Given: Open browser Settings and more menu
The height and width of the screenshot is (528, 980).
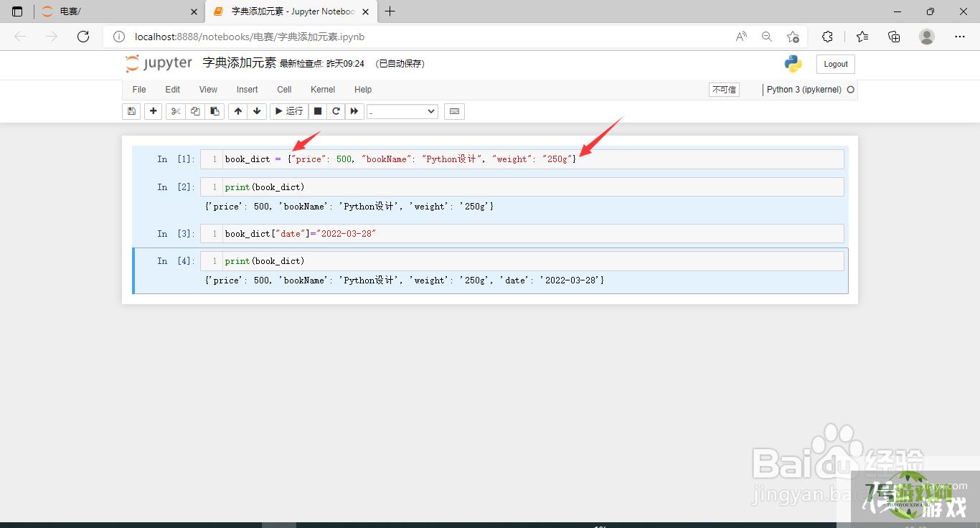Looking at the screenshot, I should tap(960, 37).
